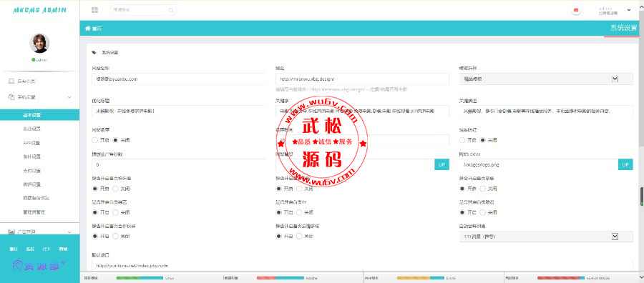Click the ad seconds field showing 0
Image resolution: width=644 pixels, height=283 pixels.
(179, 164)
